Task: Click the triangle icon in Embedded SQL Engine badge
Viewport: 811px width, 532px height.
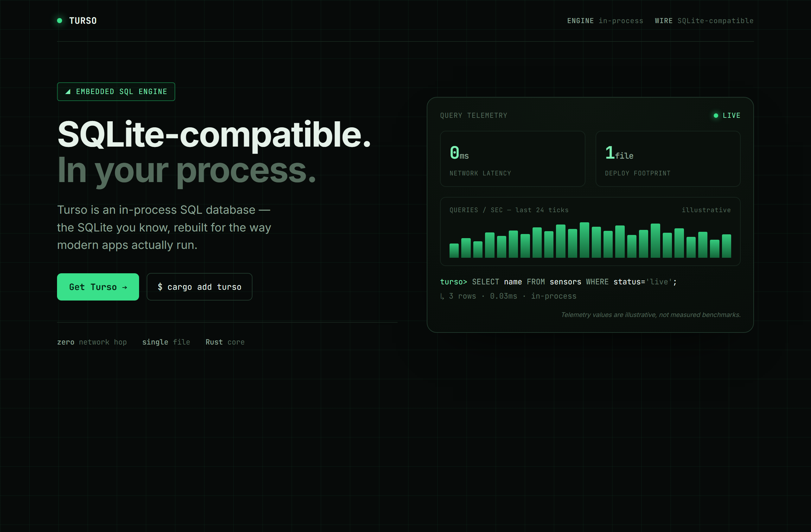Action: click(x=68, y=92)
